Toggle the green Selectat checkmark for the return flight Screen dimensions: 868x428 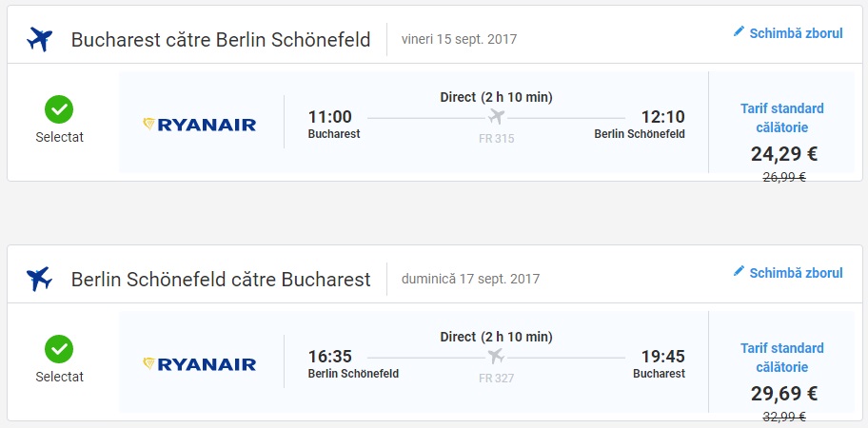pos(59,349)
